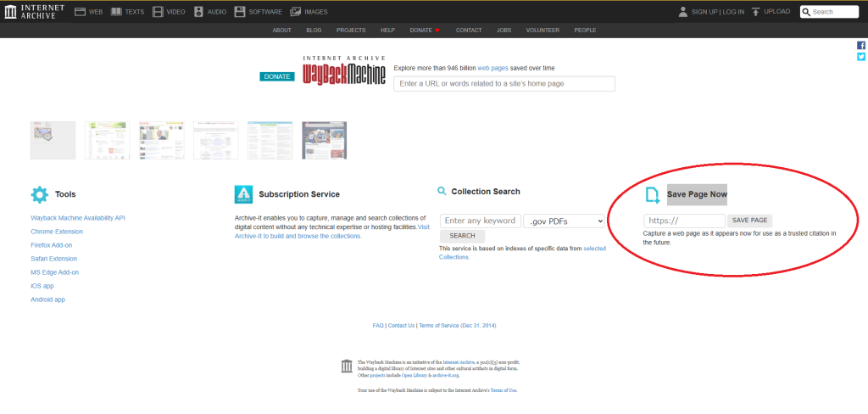Open the iOS app link
The image size is (868, 414).
(x=42, y=286)
